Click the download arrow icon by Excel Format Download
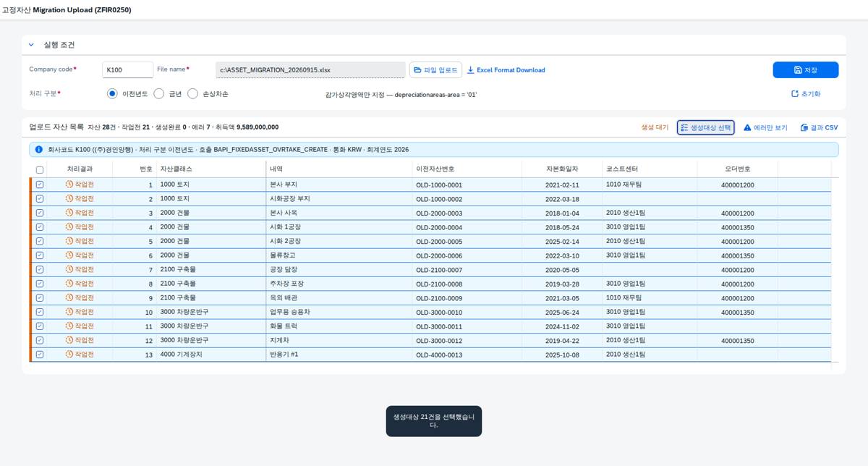The height and width of the screenshot is (466, 868). point(470,70)
